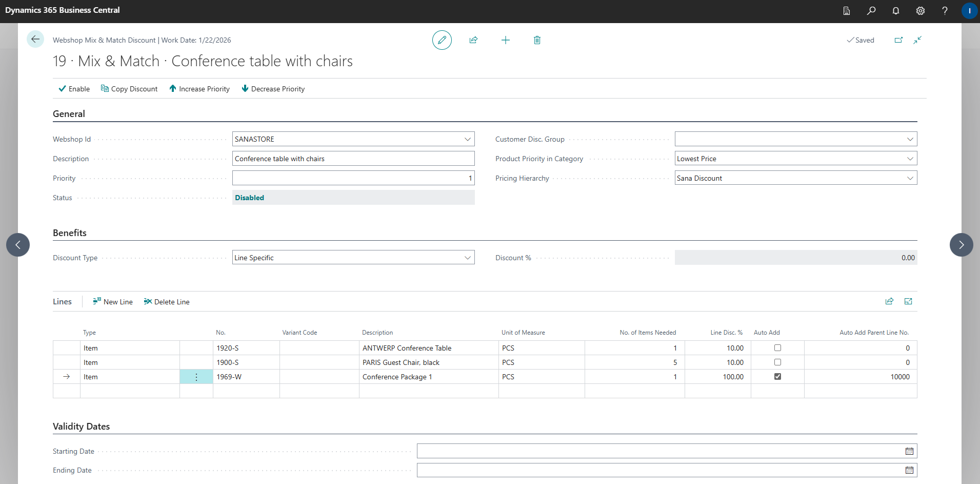Collapse the Validity Dates heading
The height and width of the screenshot is (484, 980).
[81, 427]
